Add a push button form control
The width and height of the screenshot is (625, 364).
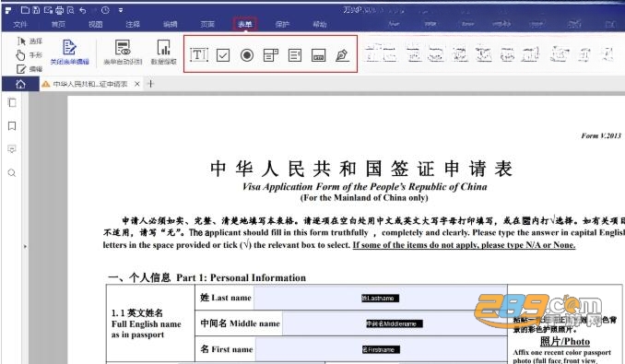coord(318,55)
